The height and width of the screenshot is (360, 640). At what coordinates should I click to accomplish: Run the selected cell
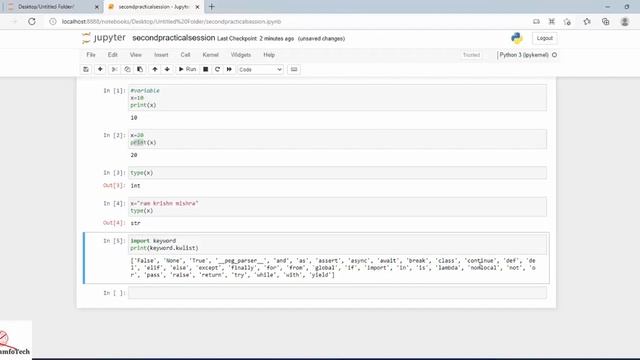(x=187, y=69)
